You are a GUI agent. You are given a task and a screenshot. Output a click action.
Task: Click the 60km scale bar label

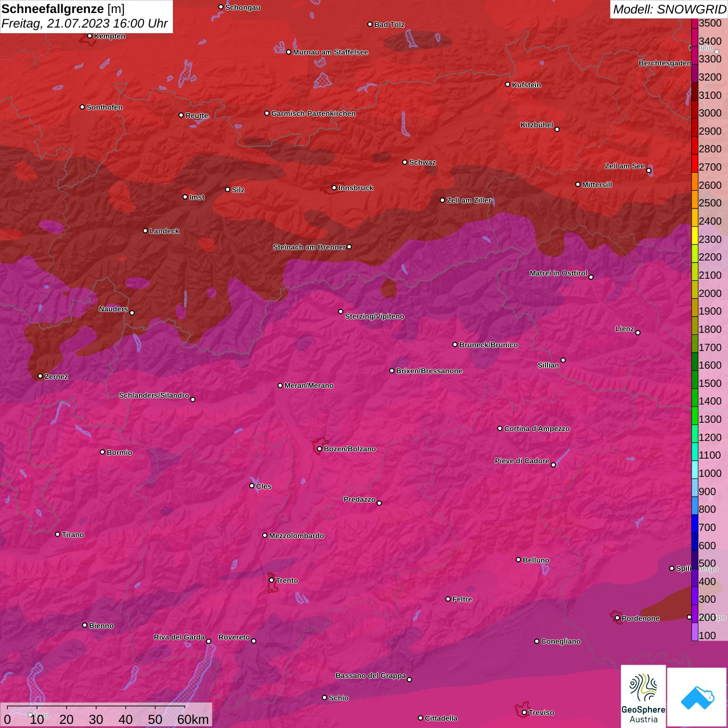coord(193,720)
